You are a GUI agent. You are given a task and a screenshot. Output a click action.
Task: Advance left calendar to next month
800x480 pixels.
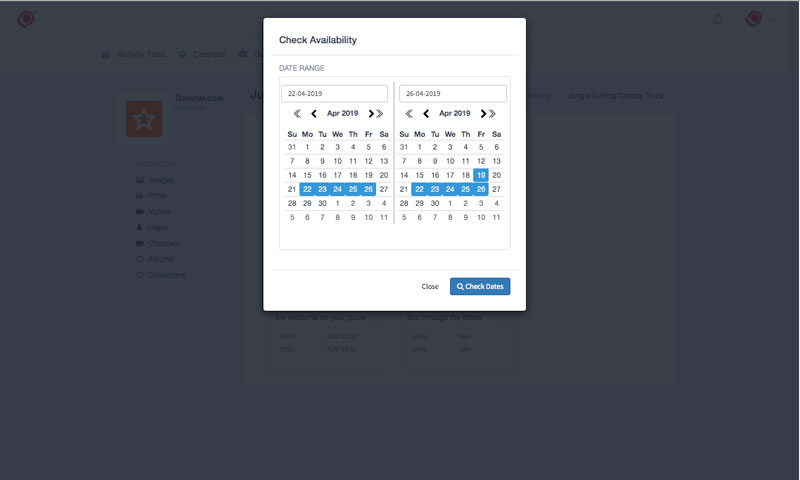click(371, 113)
